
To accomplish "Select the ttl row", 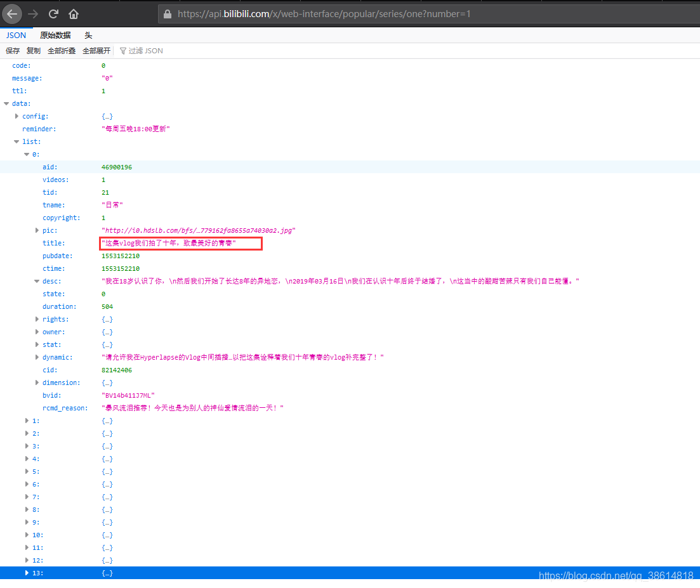I will (350, 91).
